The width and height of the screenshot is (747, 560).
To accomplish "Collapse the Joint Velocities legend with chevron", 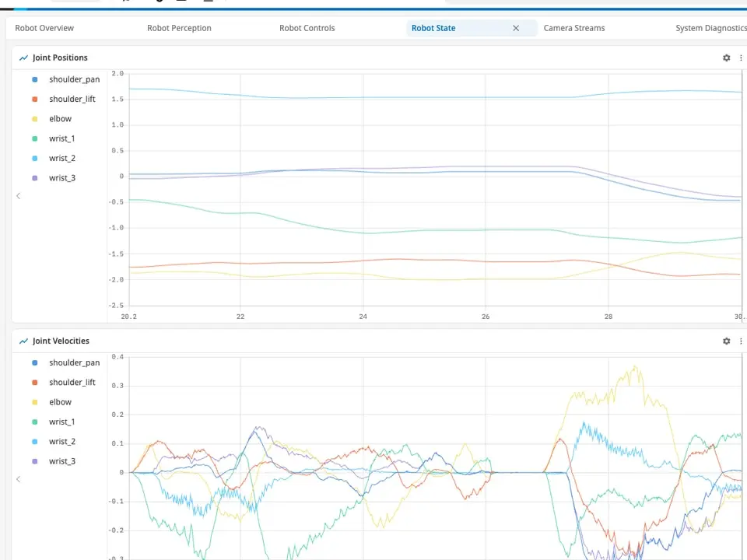I will click(x=18, y=479).
